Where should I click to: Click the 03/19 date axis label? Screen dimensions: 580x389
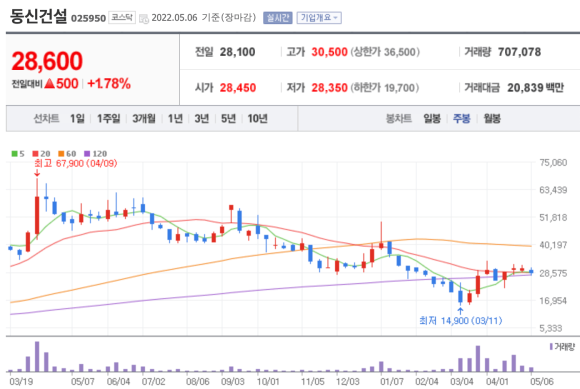(x=21, y=382)
